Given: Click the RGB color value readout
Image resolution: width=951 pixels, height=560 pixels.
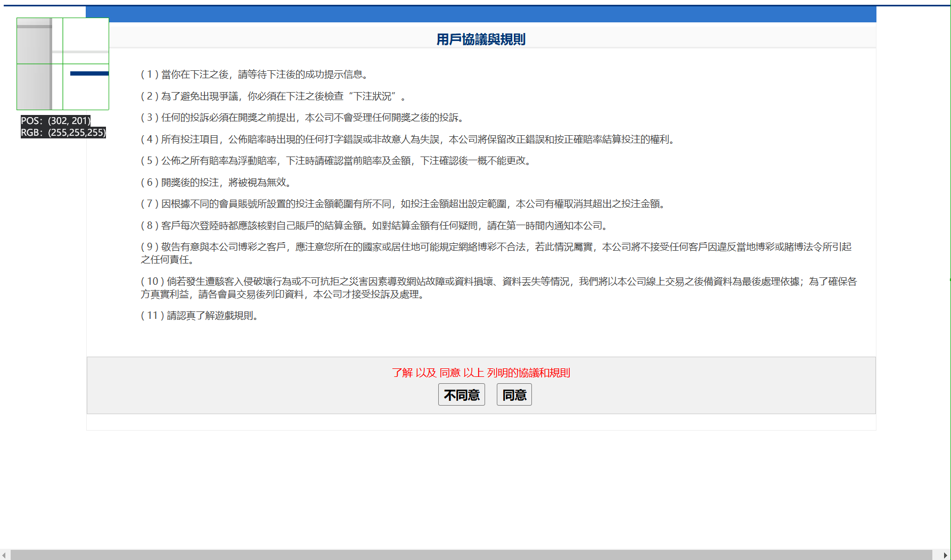Looking at the screenshot, I should pyautogui.click(x=63, y=133).
